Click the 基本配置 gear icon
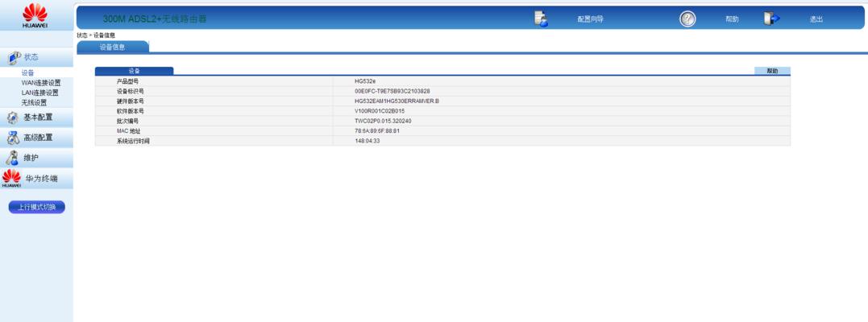This screenshot has height=322, width=868. (x=13, y=118)
